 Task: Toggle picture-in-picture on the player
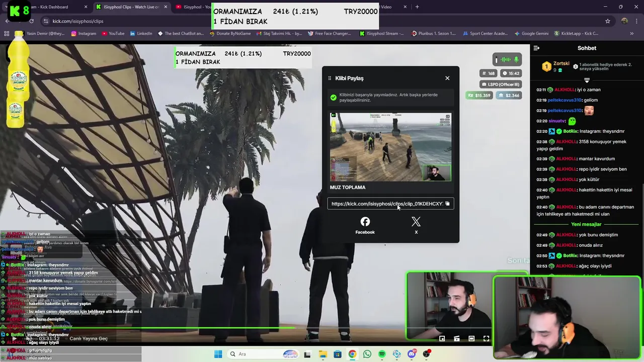[442, 339]
